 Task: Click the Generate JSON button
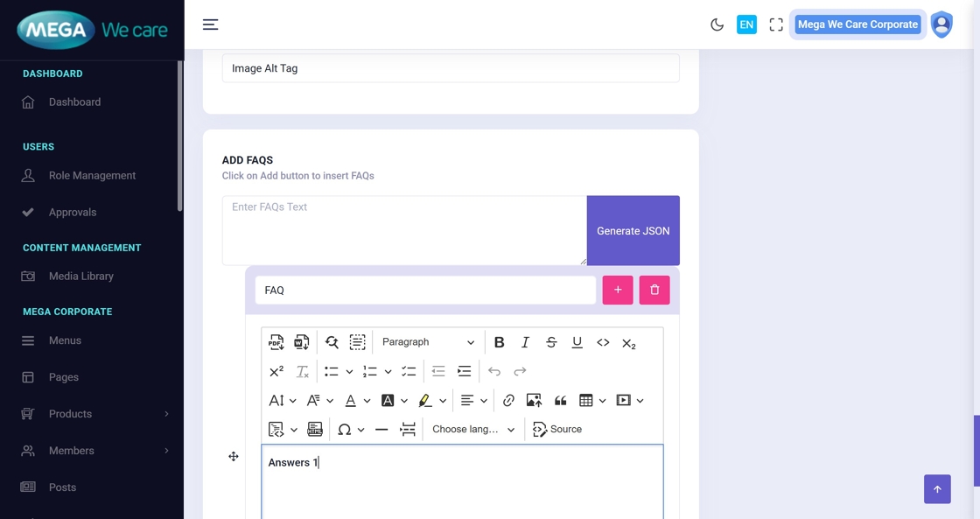[633, 231]
